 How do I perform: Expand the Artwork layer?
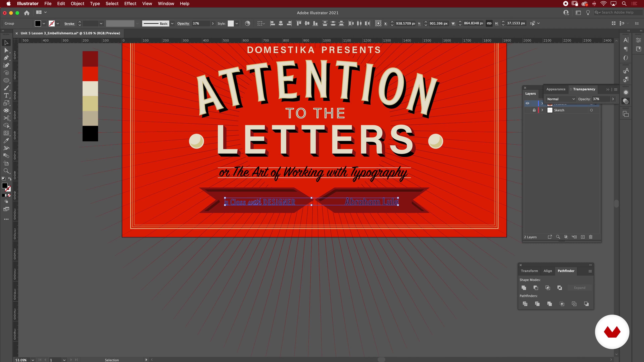[x=542, y=103]
